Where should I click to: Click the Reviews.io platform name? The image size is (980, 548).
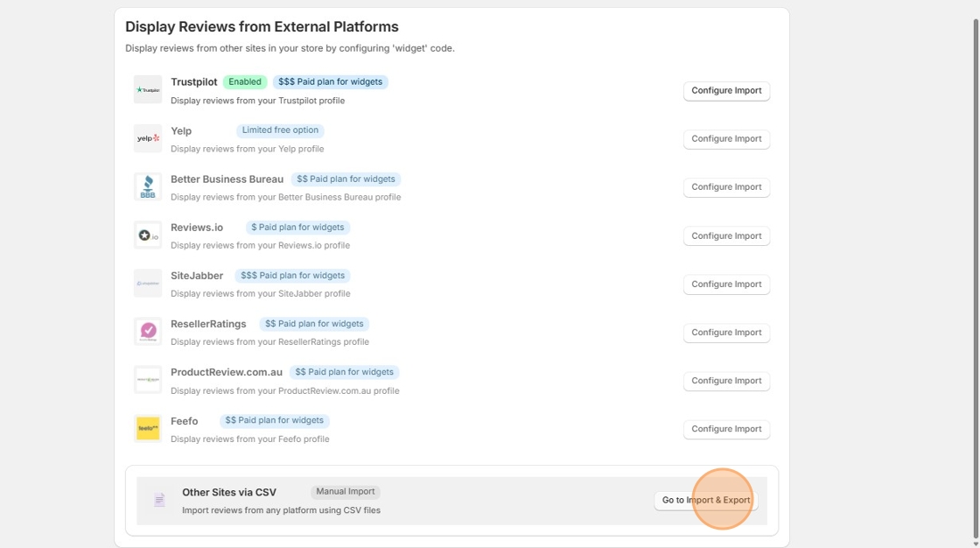[x=197, y=227]
